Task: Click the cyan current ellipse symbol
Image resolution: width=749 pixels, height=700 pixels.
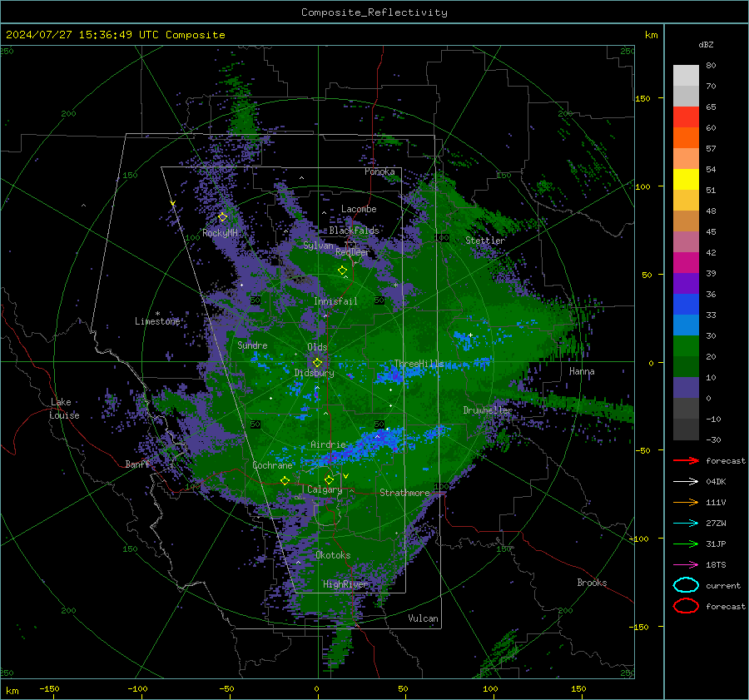Action: tap(686, 585)
